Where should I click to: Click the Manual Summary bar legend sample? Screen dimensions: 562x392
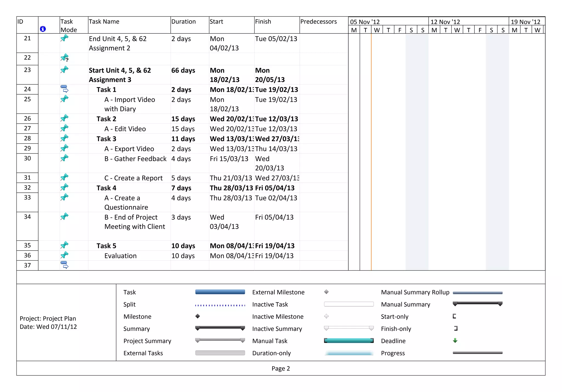[x=477, y=304]
